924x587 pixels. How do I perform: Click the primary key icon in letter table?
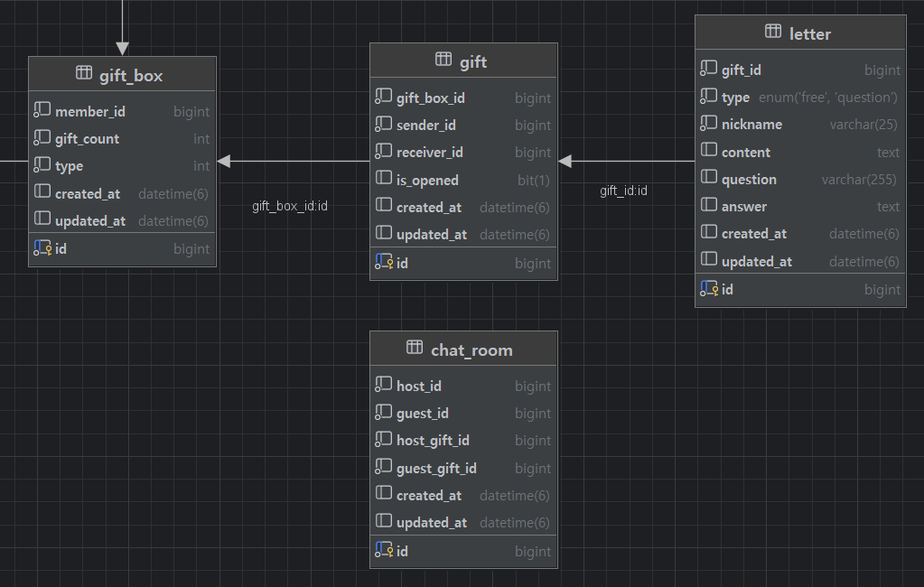click(709, 289)
